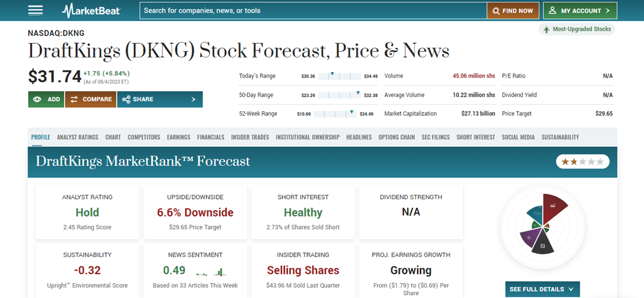Click the compare arrows icon
Image resolution: width=644 pixels, height=298 pixels.
coord(74,100)
